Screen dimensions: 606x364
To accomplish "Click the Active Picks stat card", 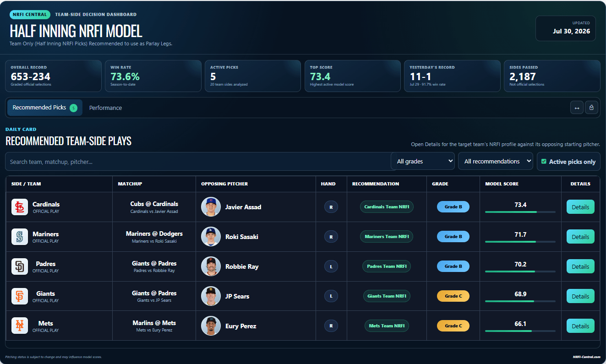I will point(253,76).
